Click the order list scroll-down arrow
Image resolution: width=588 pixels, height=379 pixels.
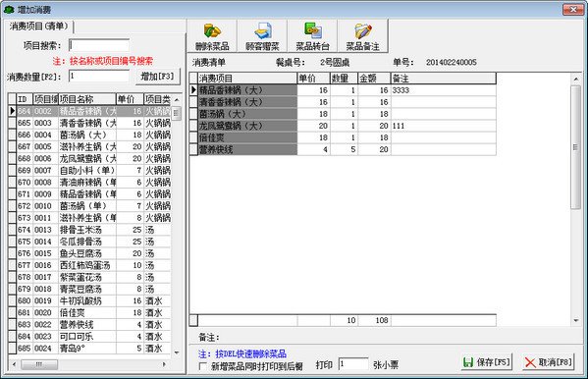click(575, 320)
